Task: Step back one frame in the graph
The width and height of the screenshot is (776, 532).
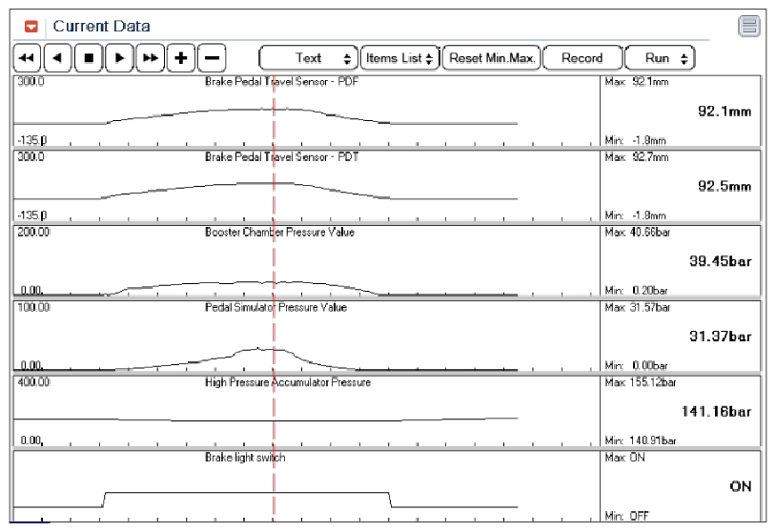Action: (57, 58)
